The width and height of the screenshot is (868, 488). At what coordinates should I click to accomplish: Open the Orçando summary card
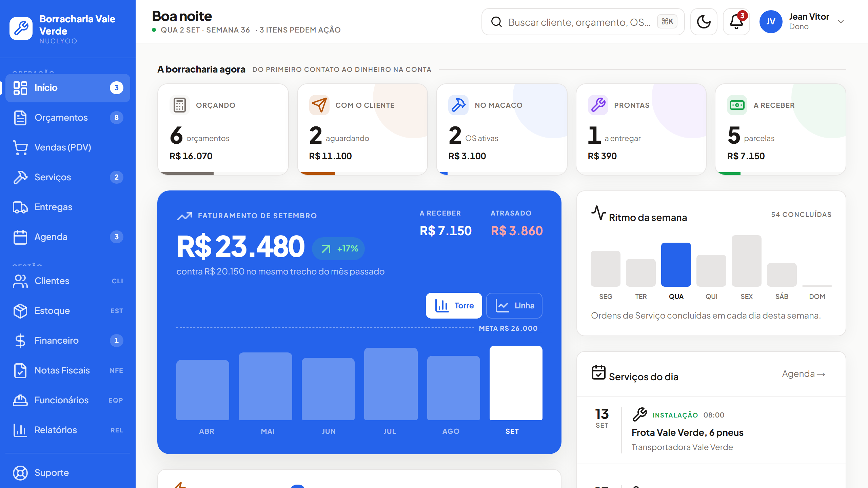(223, 129)
